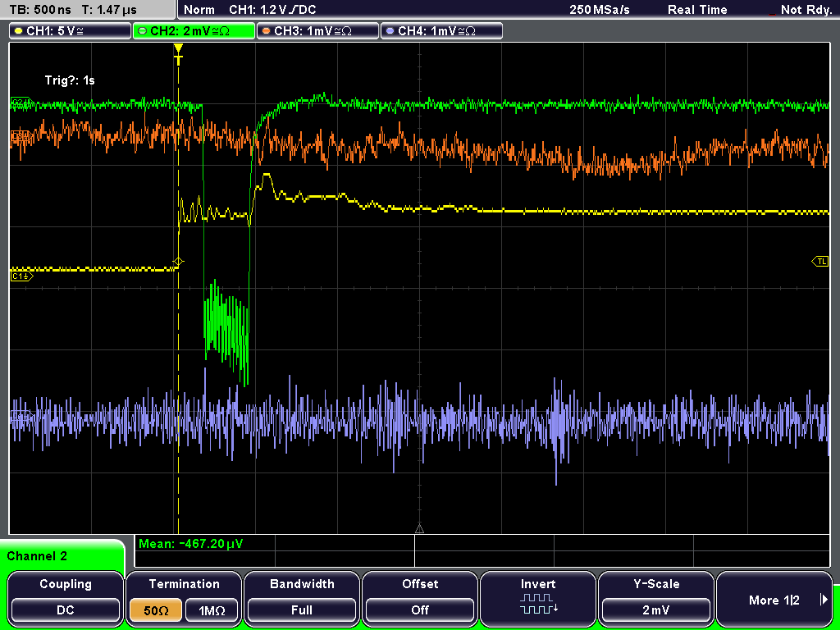
Task: Click the trigger point diamond on CH1 trace
Action: [178, 262]
